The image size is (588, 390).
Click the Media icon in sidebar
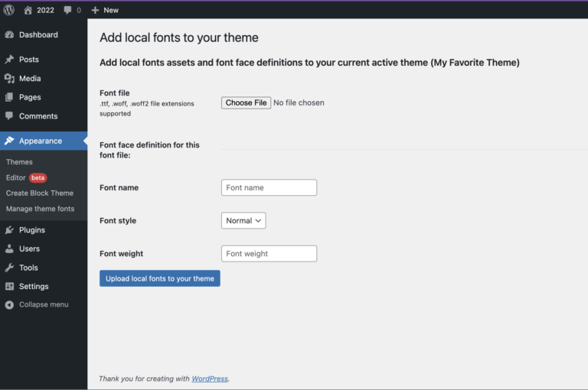9,79
